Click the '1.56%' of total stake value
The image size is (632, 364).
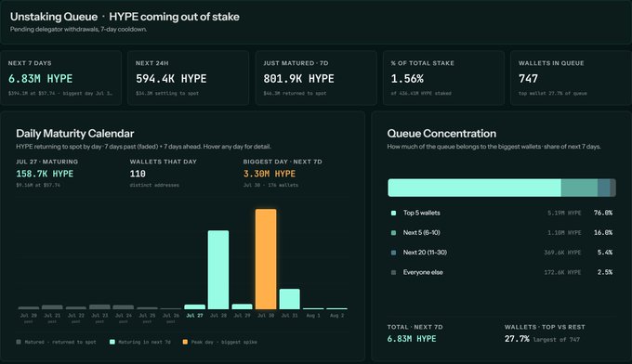(407, 79)
